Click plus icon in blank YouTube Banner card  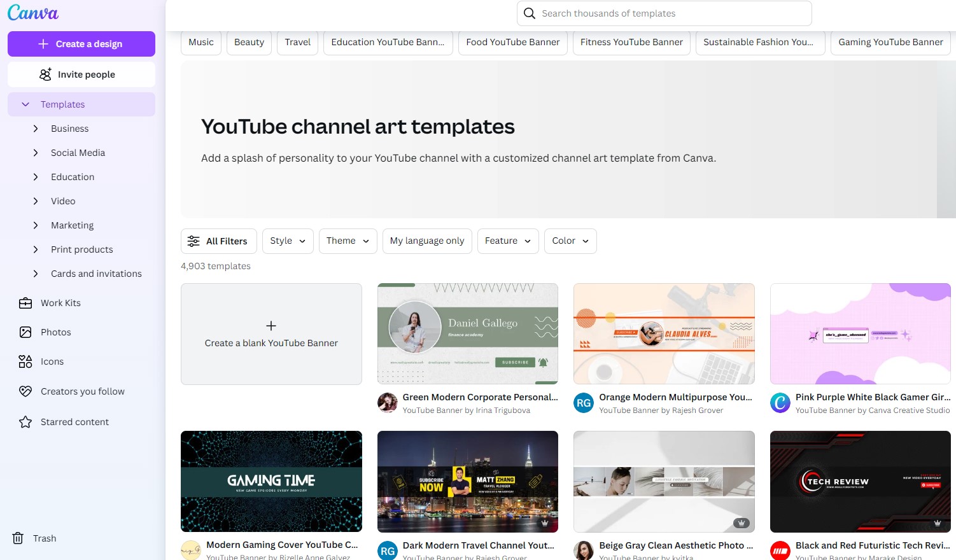click(x=271, y=326)
